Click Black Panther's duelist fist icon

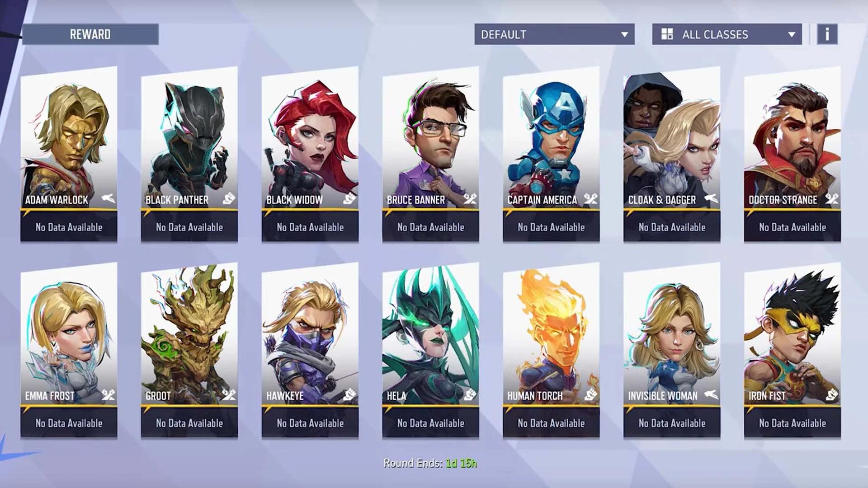[x=229, y=198]
